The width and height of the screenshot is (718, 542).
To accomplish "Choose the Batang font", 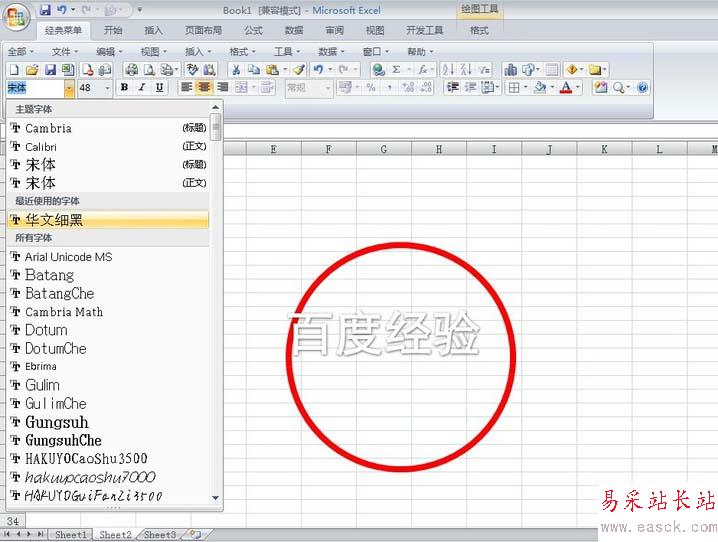I will (x=108, y=275).
